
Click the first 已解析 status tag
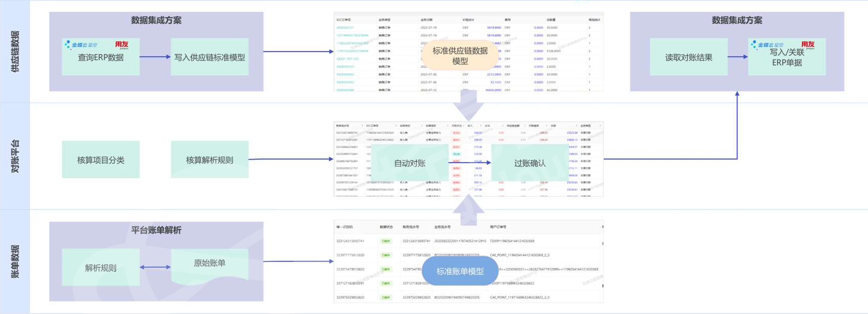[x=386, y=241]
